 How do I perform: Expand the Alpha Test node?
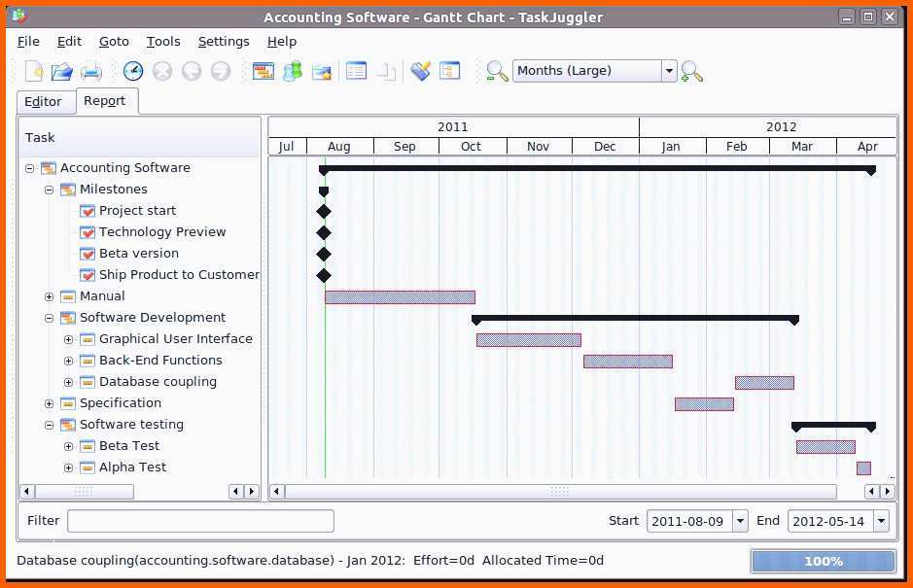click(x=69, y=468)
